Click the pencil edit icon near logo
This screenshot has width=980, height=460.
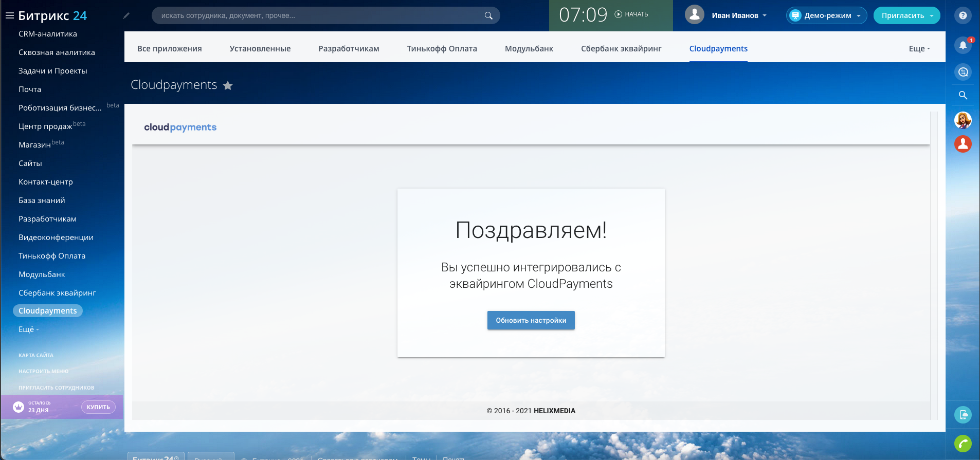point(126,15)
